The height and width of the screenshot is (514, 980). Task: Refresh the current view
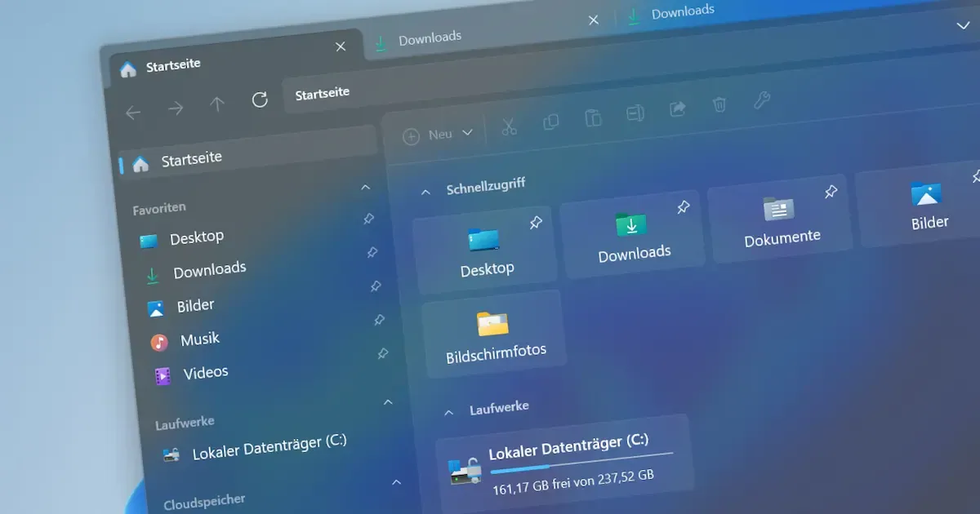pos(260,100)
